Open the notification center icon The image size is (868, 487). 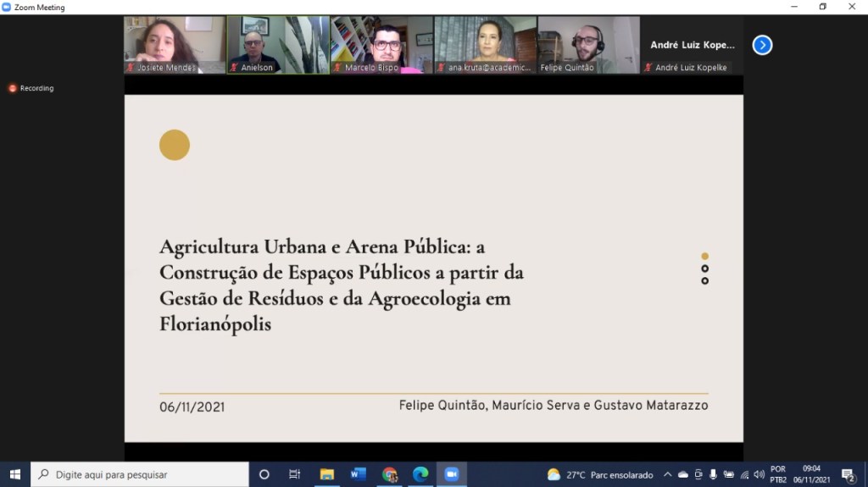tap(848, 474)
